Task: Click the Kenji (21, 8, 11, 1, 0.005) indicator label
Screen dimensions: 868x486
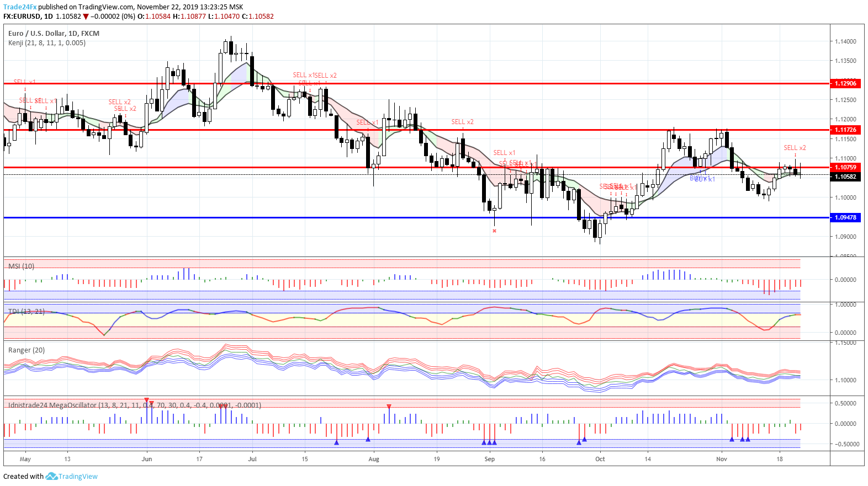Action: [47, 43]
